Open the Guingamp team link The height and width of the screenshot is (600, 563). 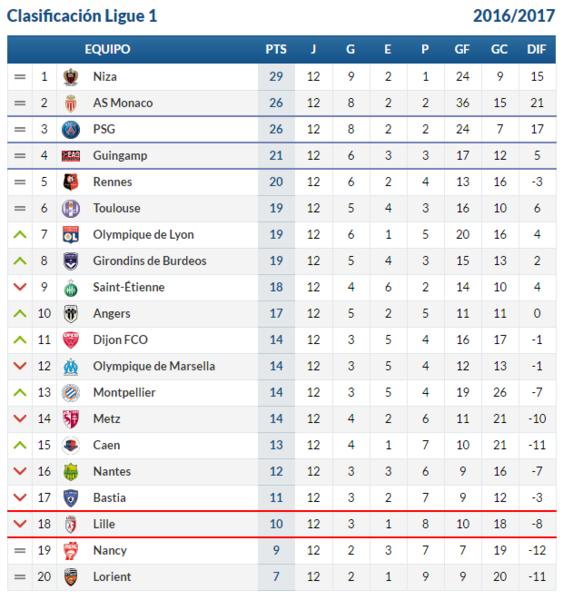coord(120,156)
